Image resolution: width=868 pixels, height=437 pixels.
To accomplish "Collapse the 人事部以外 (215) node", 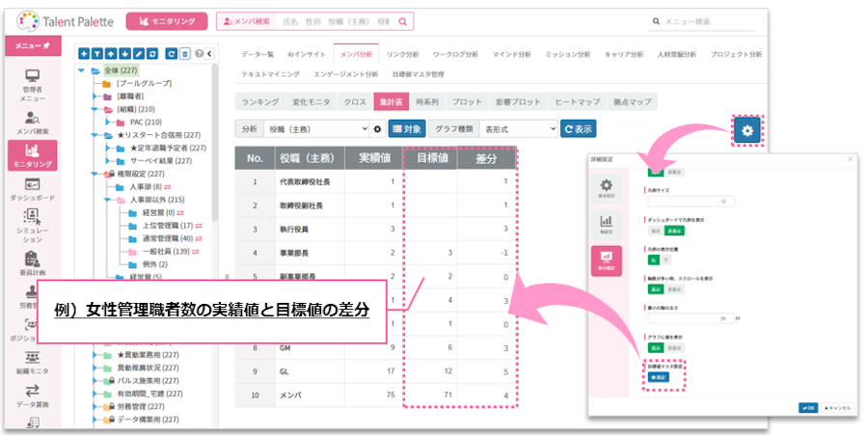I will click(107, 200).
